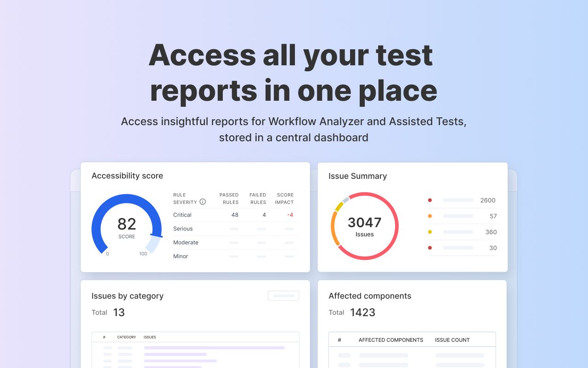588x368 pixels.
Task: Click the orange dot next to 57
Action: (430, 216)
